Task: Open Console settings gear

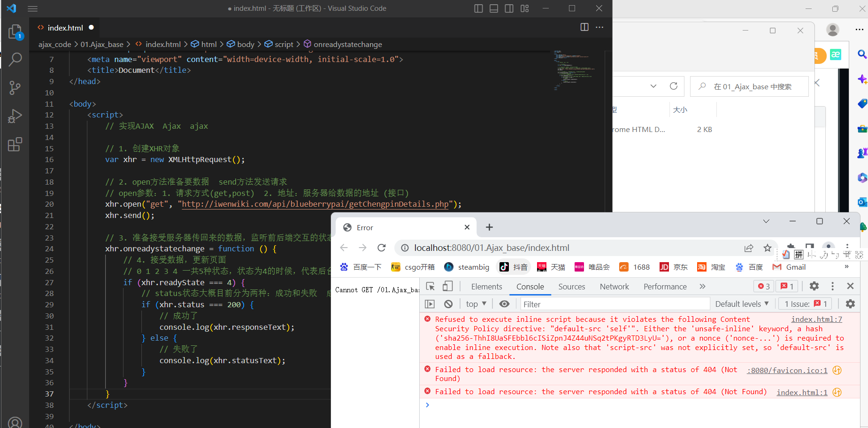Action: point(850,304)
